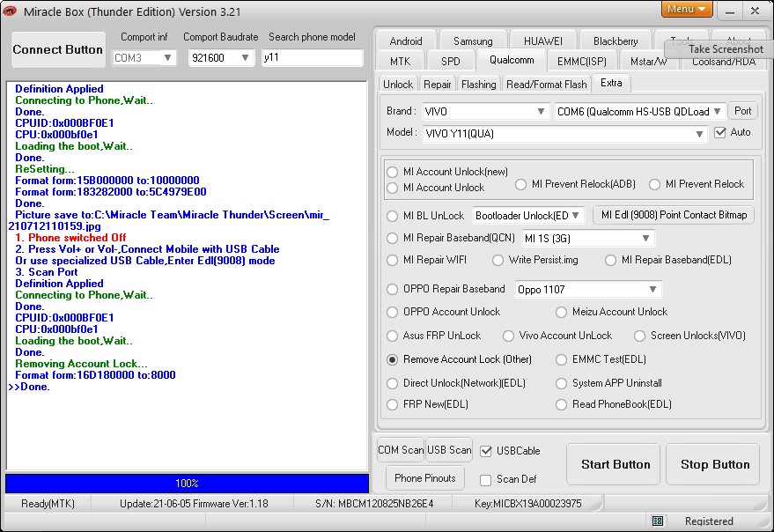Click the Key:MICBX19A00023975 status entry

coord(528,504)
